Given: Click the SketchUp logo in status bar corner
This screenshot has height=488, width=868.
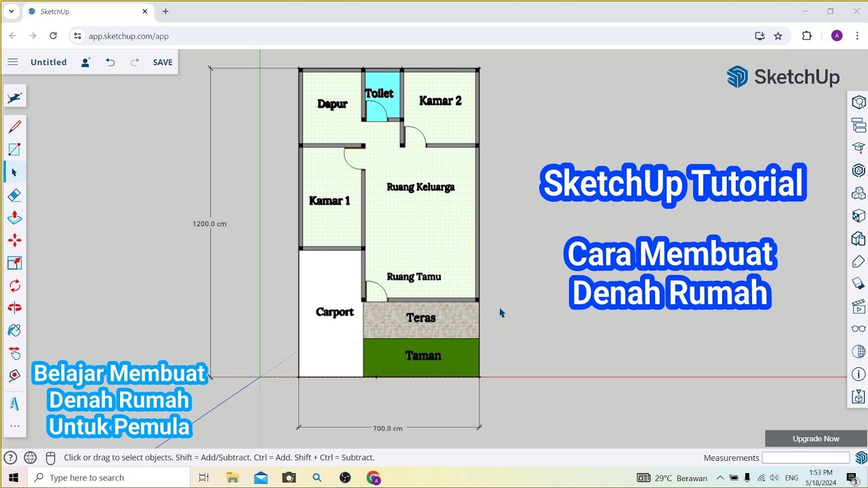Looking at the screenshot, I should [861, 457].
